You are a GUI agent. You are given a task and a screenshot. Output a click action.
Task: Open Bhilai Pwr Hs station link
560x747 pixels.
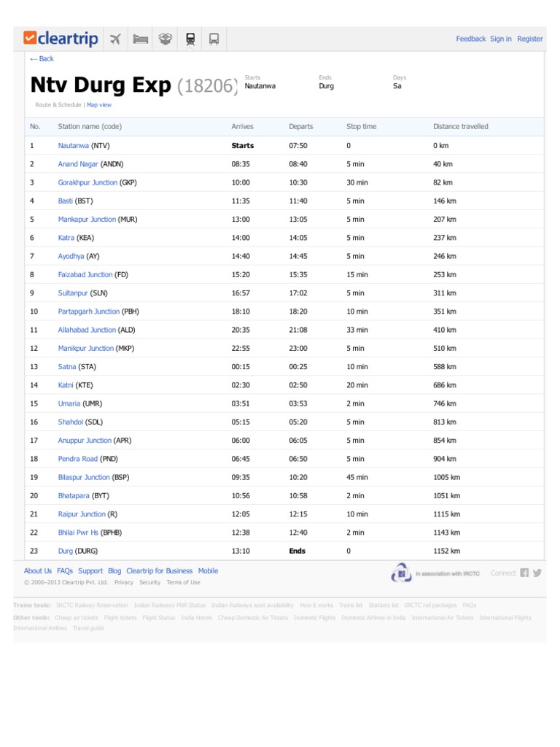(78, 533)
